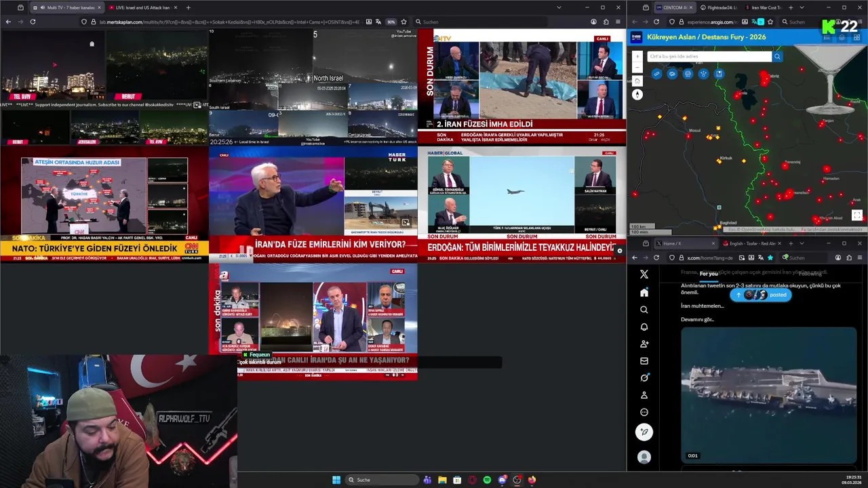The height and width of the screenshot is (488, 868).
Task: Open Multi TV browser hamburger menu
Action: (x=618, y=22)
